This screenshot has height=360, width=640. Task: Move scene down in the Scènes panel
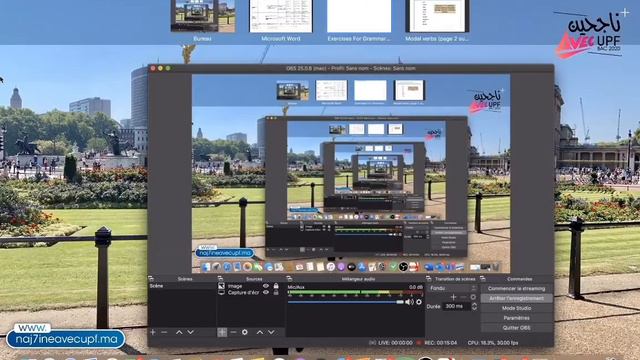pos(190,332)
